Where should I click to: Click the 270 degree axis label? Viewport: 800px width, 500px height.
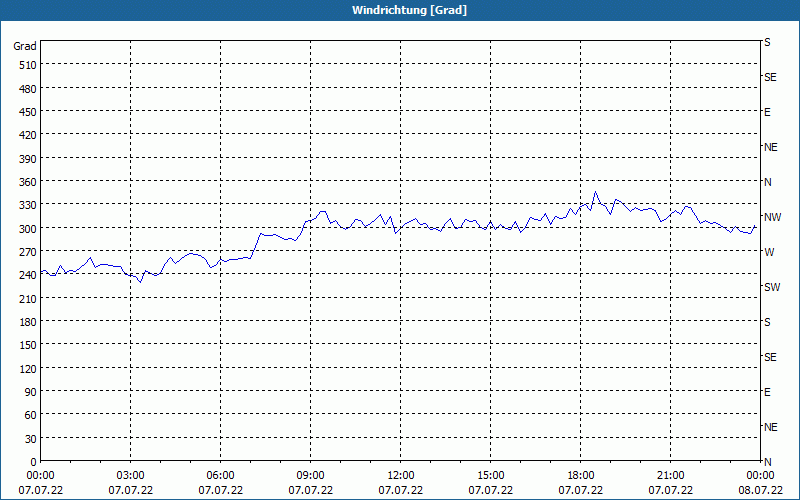[28, 252]
